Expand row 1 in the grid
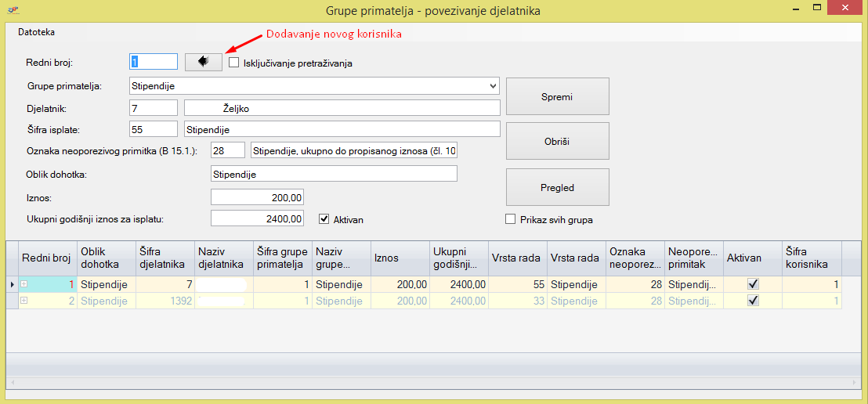This screenshot has height=404, width=868. pyautogui.click(x=24, y=285)
